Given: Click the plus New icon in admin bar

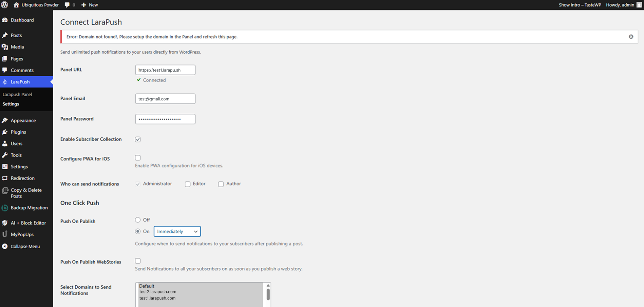Looking at the screenshot, I should [x=84, y=5].
